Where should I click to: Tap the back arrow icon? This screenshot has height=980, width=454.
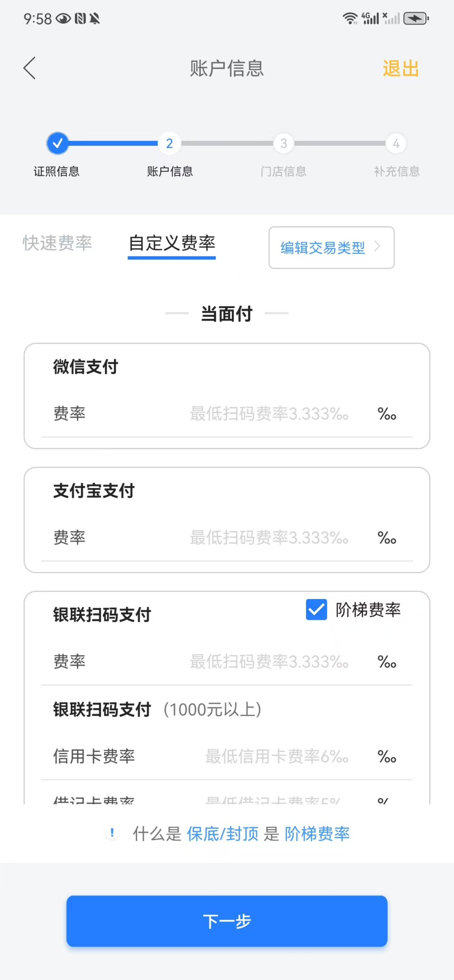30,69
